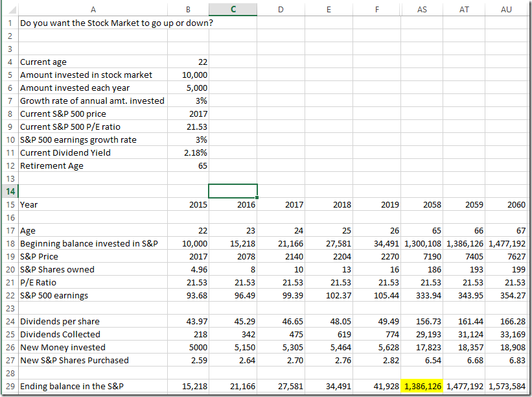Select the Age 67 cell in row 17
Image resolution: width=532 pixels, height=397 pixels.
coord(506,230)
